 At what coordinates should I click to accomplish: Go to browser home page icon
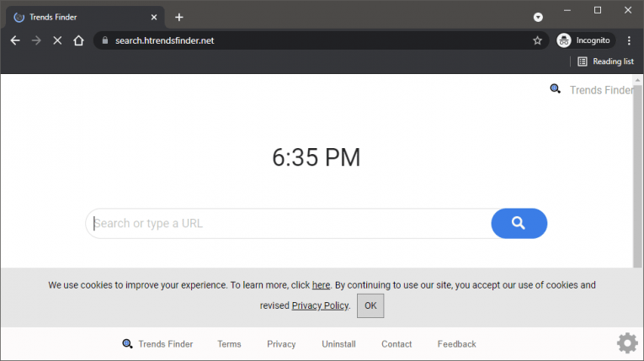point(78,40)
